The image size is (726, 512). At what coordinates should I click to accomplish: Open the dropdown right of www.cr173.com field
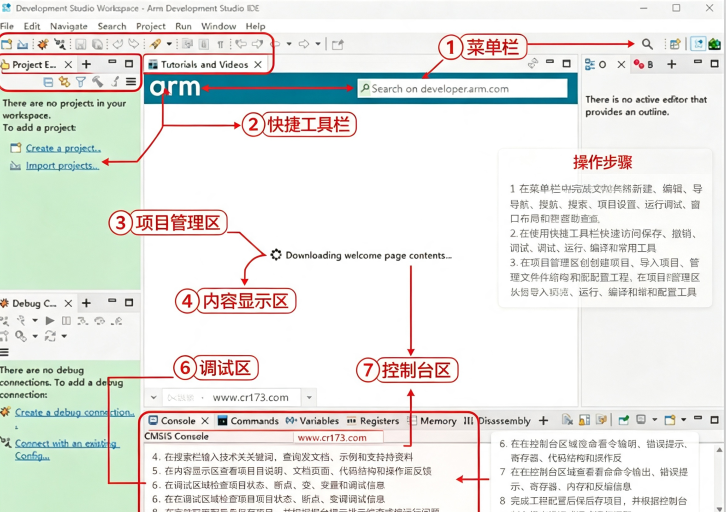[309, 397]
